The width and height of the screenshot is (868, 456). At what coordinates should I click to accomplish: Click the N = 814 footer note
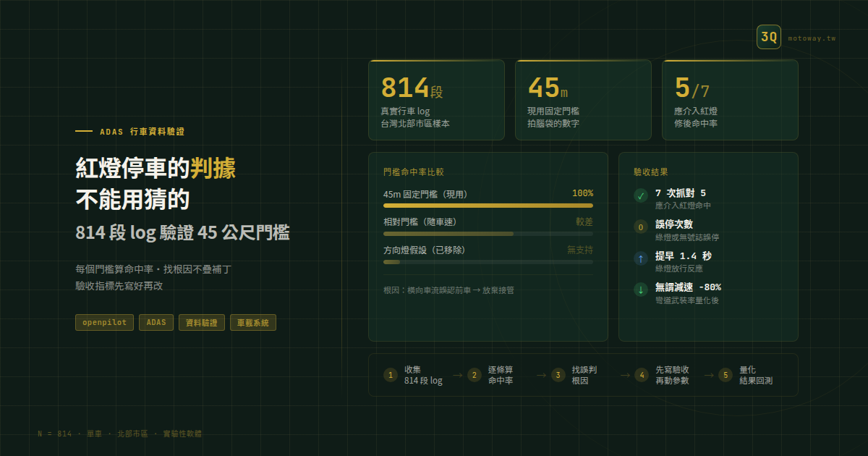click(120, 434)
